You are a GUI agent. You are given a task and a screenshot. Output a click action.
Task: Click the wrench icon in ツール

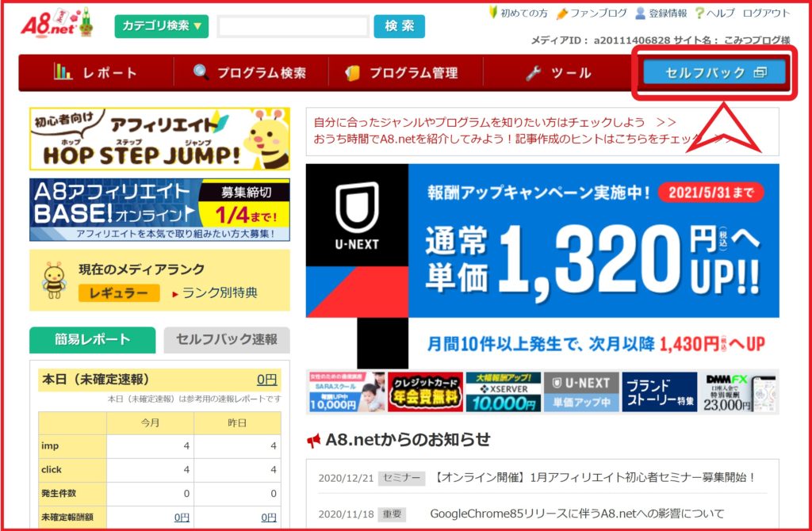point(534,73)
